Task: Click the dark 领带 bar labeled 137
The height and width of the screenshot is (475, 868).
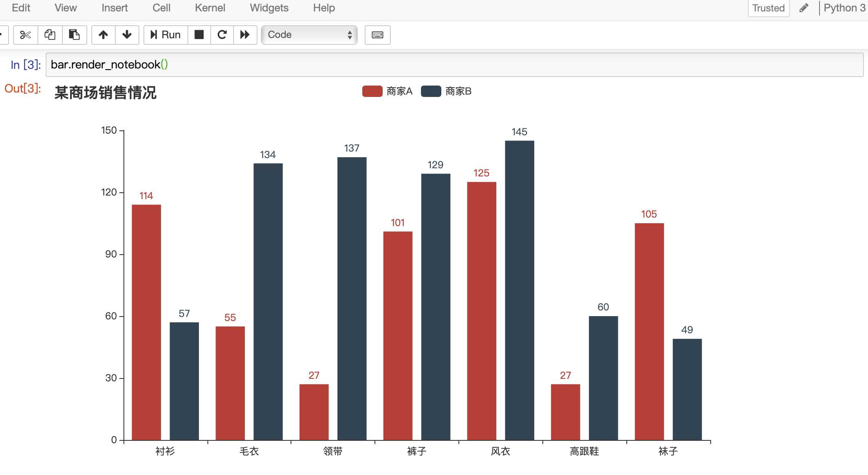Action: (x=352, y=299)
